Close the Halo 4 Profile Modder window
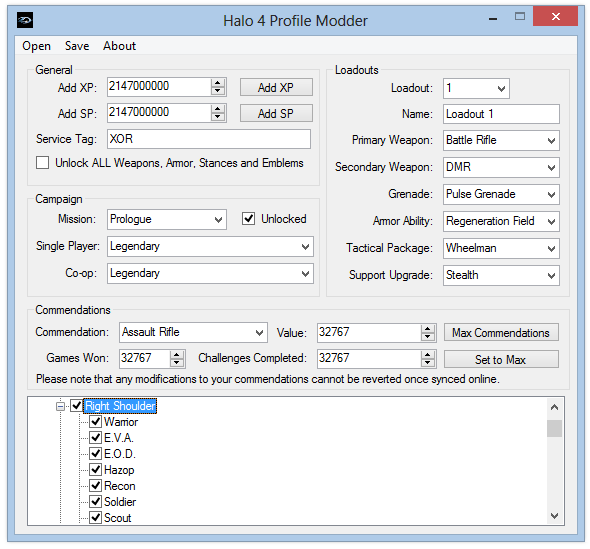Viewport: 590px width, 549px height. (x=555, y=17)
